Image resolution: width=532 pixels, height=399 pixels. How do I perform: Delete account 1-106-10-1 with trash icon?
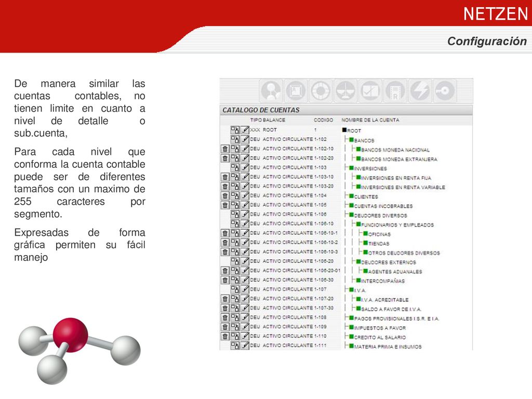pyautogui.click(x=225, y=233)
